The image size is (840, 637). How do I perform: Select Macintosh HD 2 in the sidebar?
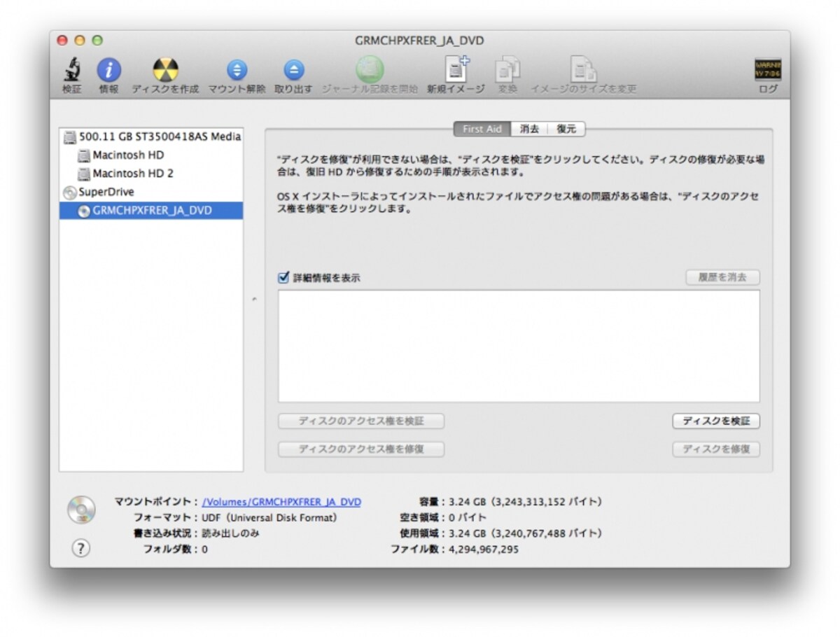(151, 174)
